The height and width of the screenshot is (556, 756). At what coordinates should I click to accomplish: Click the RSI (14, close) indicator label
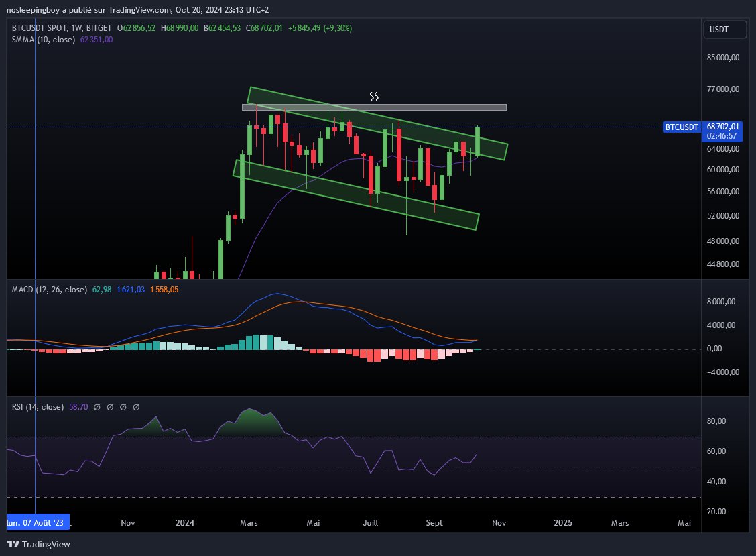pyautogui.click(x=38, y=407)
